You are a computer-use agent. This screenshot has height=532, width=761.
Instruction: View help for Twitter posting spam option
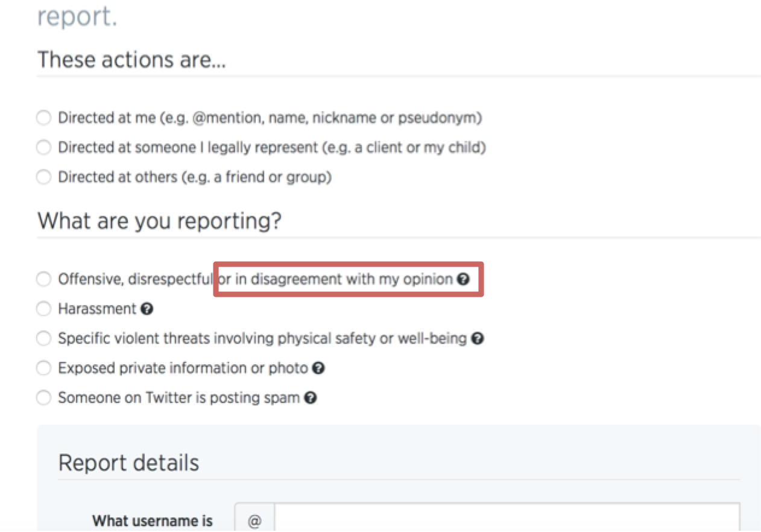[311, 398]
